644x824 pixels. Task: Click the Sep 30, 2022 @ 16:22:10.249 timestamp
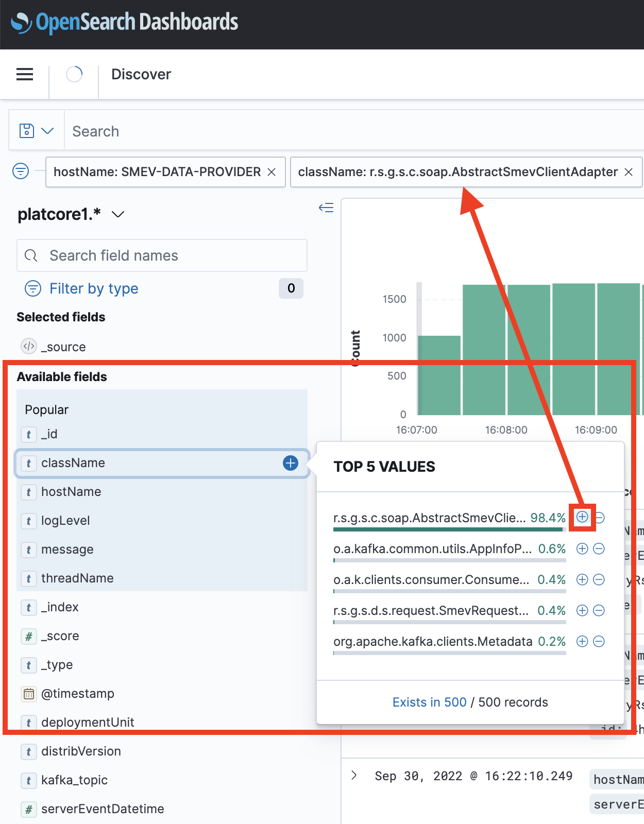[x=473, y=776]
